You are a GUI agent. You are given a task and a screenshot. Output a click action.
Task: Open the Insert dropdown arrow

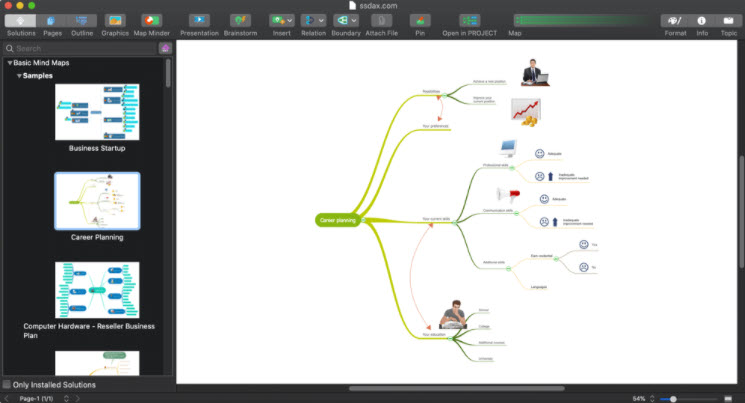click(290, 20)
